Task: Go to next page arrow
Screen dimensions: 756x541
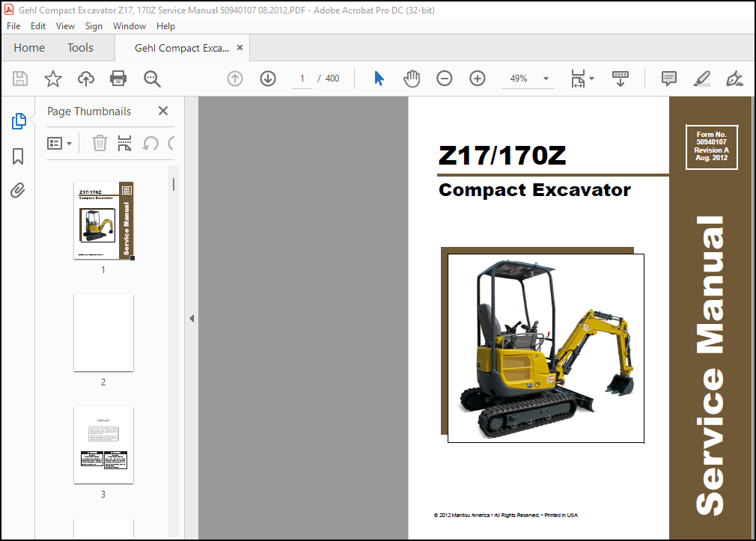Action: pyautogui.click(x=268, y=79)
